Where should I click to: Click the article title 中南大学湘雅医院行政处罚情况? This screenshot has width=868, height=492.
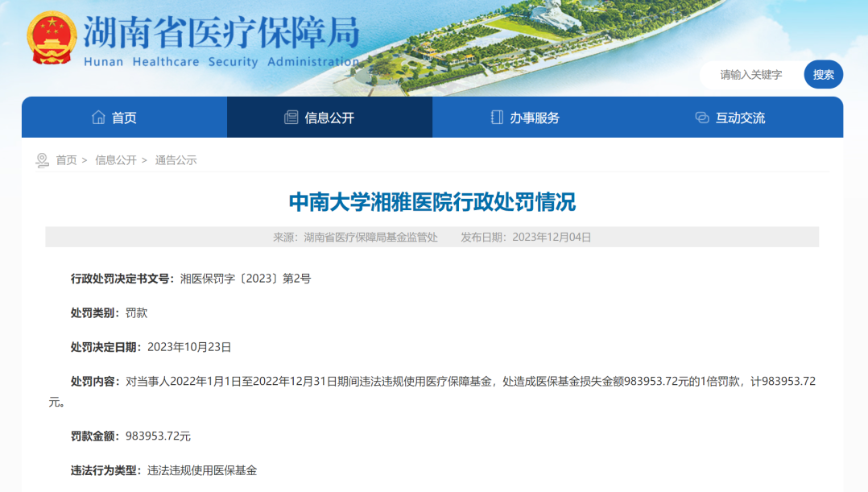click(x=432, y=202)
